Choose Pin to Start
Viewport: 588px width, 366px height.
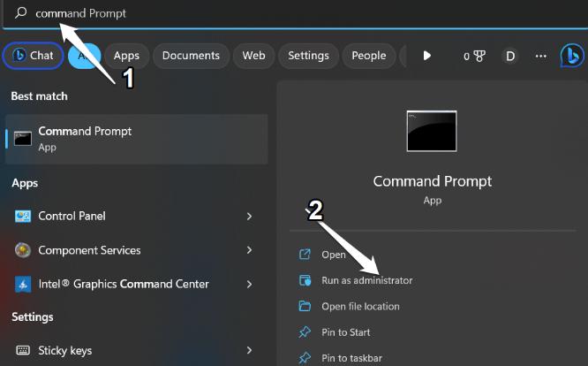coord(345,332)
